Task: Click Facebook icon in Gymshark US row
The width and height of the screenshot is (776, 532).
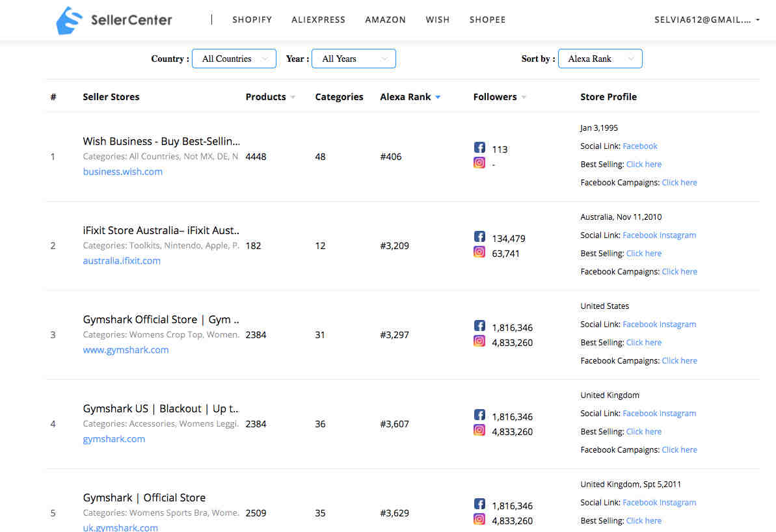Action: (x=479, y=415)
